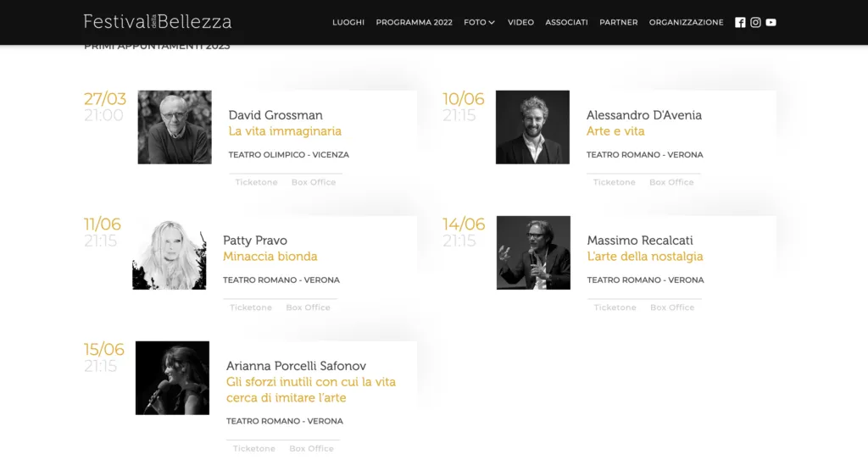Open the Facebook social icon
868x465 pixels.
point(740,23)
